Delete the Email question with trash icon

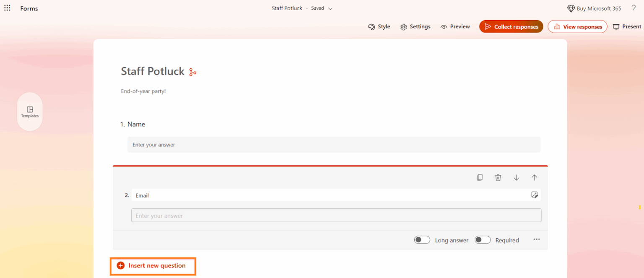[498, 177]
